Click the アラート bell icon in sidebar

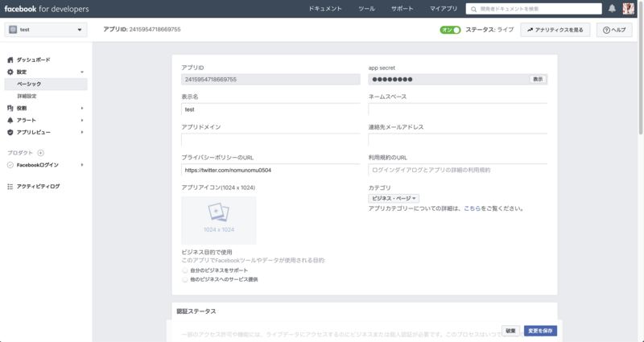(x=10, y=120)
